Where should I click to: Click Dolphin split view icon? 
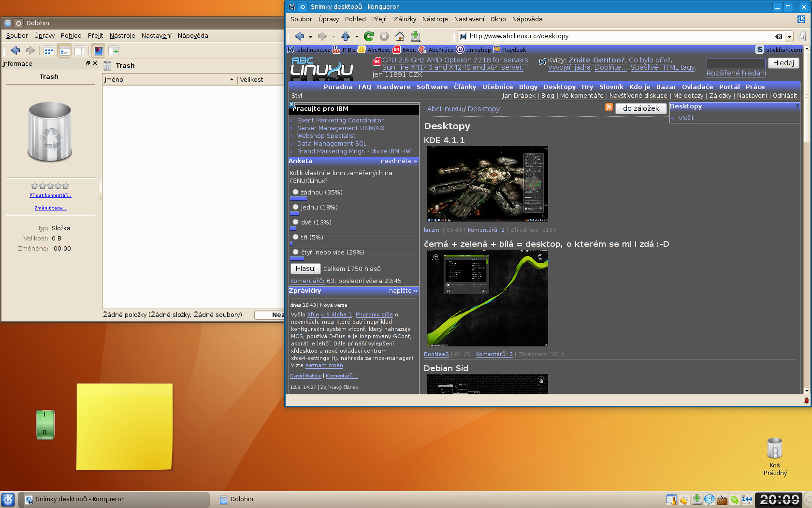114,50
